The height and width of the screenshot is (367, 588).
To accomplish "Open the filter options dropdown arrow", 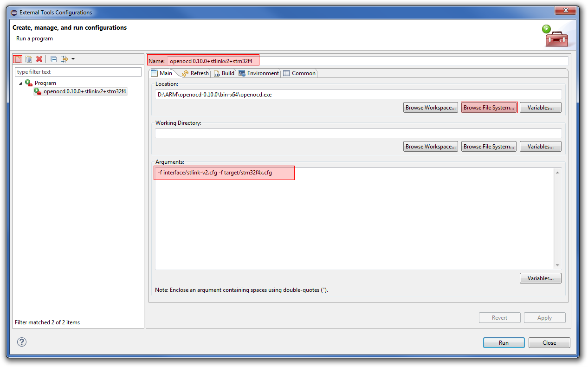I will click(x=73, y=59).
